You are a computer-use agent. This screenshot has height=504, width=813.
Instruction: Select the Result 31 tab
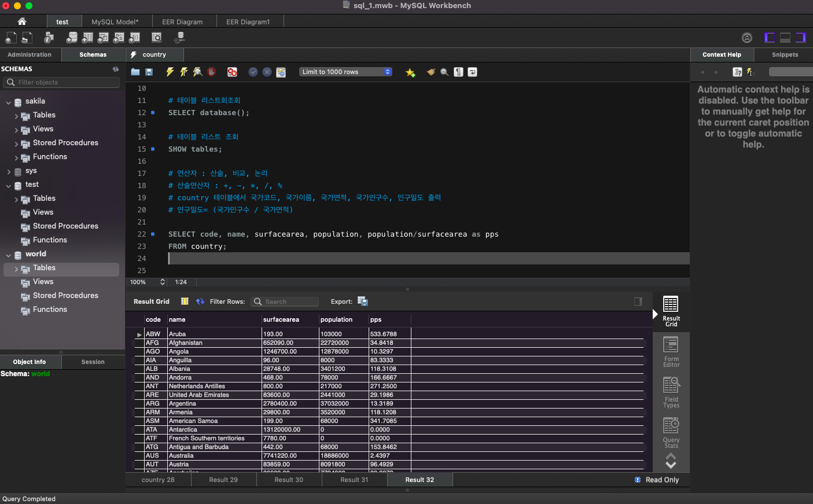point(354,480)
